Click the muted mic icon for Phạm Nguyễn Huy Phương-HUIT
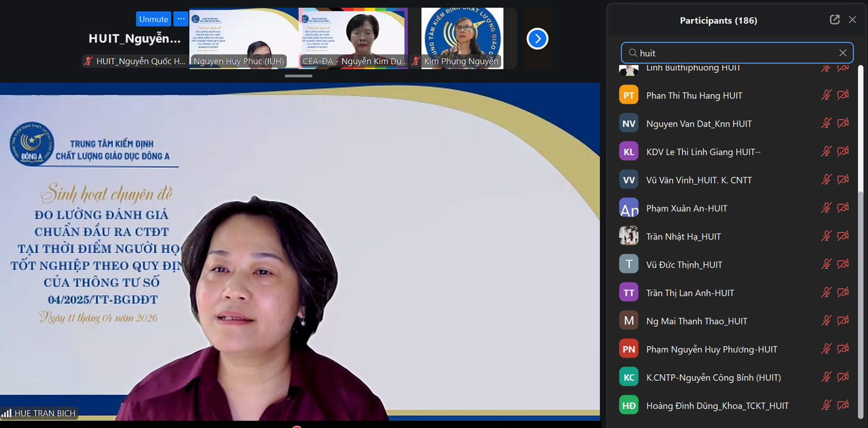 point(826,349)
